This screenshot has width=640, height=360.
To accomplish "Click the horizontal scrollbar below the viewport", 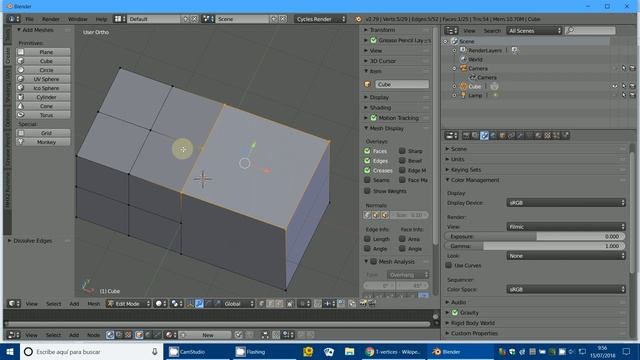I will point(218,324).
